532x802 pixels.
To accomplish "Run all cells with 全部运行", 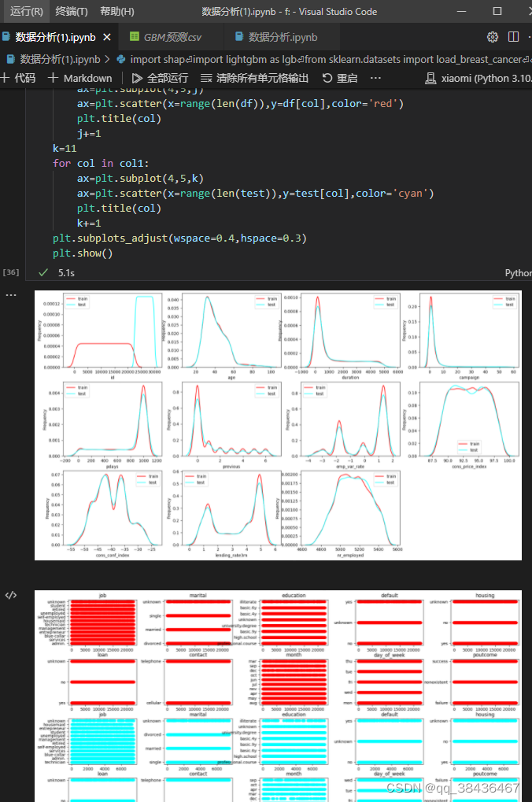I will pos(160,78).
